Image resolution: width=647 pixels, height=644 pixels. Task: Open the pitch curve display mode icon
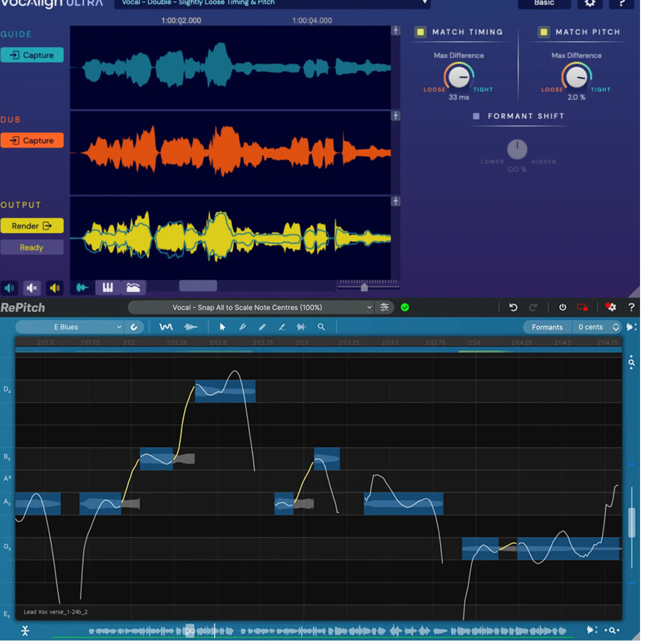tap(166, 327)
